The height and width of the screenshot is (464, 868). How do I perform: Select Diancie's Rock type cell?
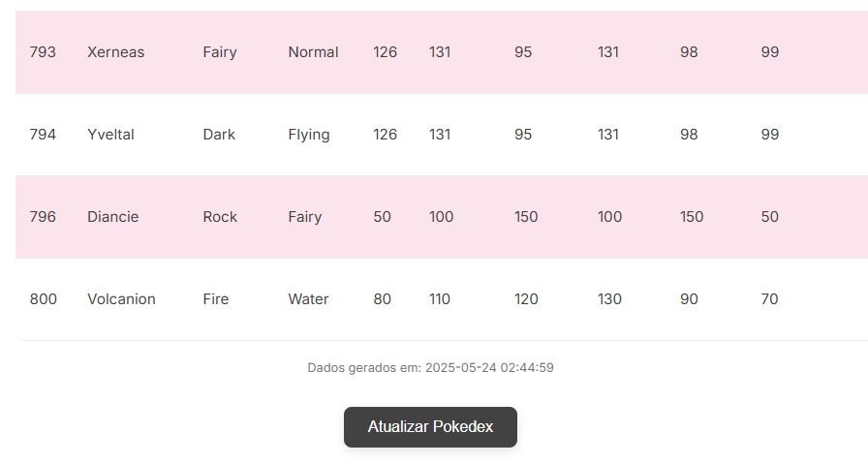click(x=220, y=217)
